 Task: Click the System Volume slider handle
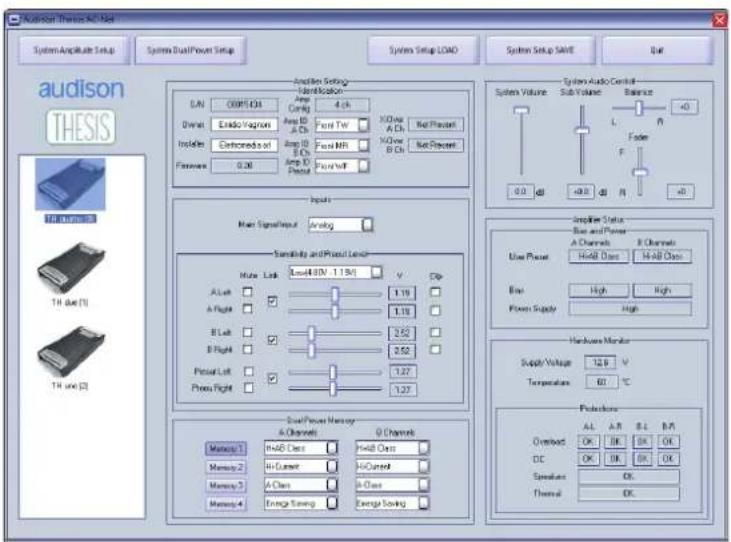(x=521, y=110)
